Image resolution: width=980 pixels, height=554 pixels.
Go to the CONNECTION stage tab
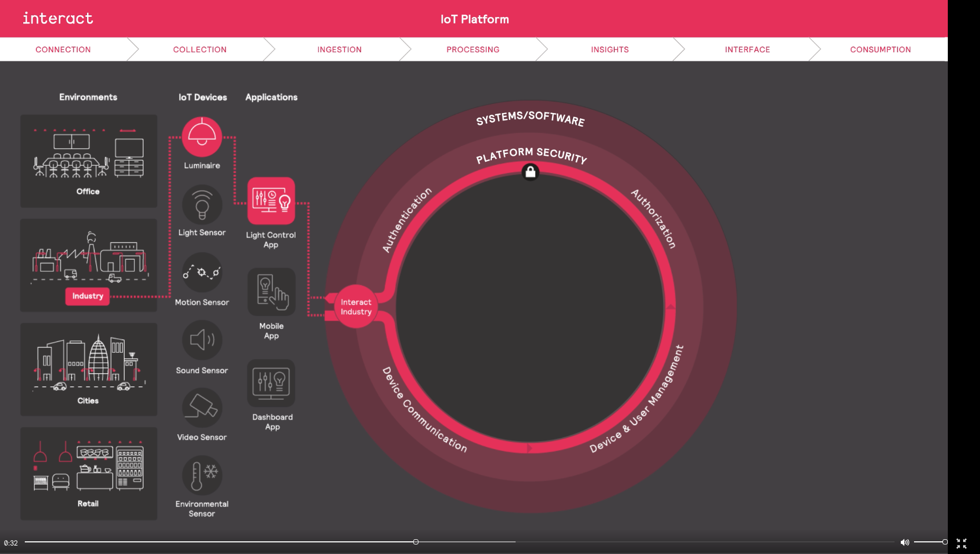point(63,50)
